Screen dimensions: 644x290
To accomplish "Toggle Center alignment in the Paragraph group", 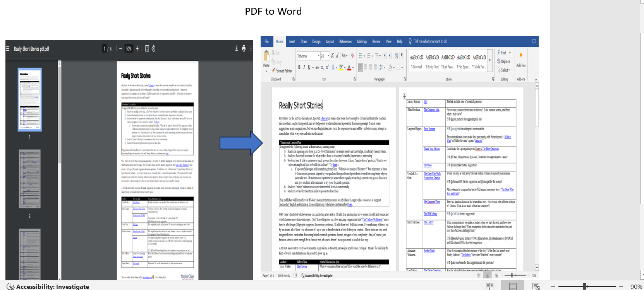I will [365, 67].
